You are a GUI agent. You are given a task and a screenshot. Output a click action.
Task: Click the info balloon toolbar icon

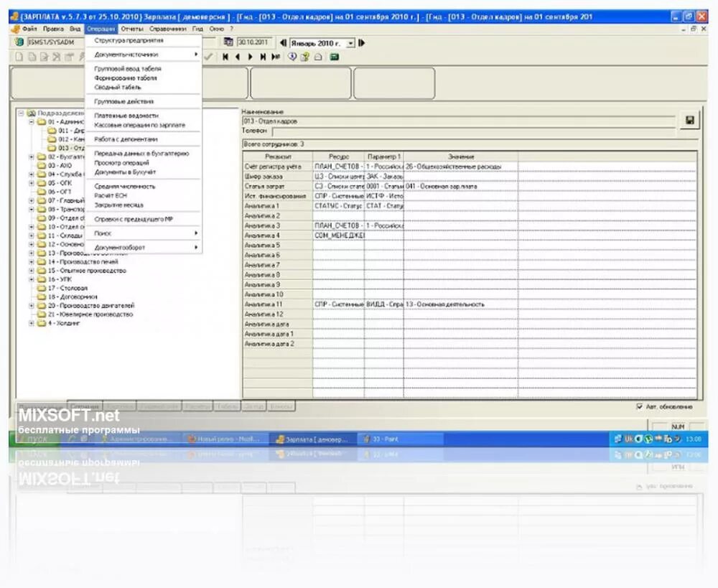pyautogui.click(x=292, y=57)
